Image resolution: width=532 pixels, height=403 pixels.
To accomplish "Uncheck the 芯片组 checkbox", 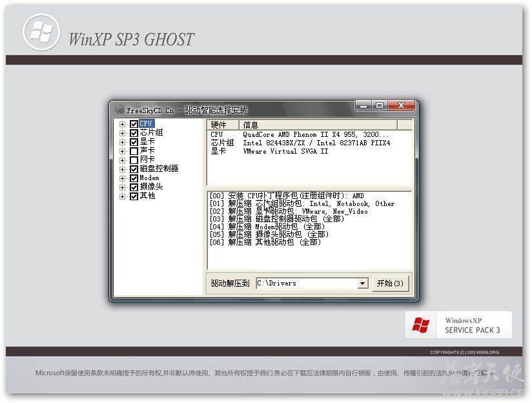I will (x=134, y=133).
